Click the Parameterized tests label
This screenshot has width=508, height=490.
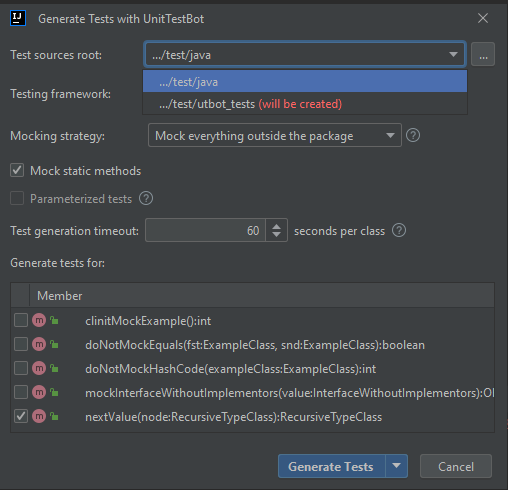tap(81, 199)
